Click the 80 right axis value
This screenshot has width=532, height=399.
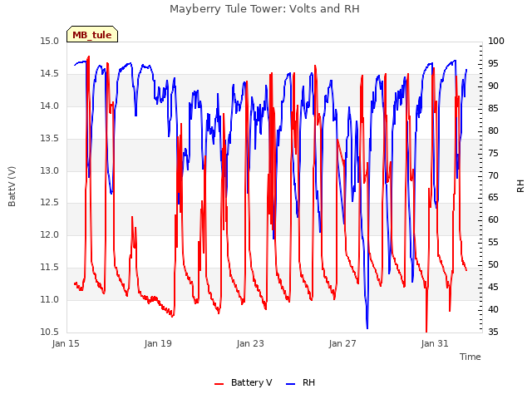(x=493, y=131)
